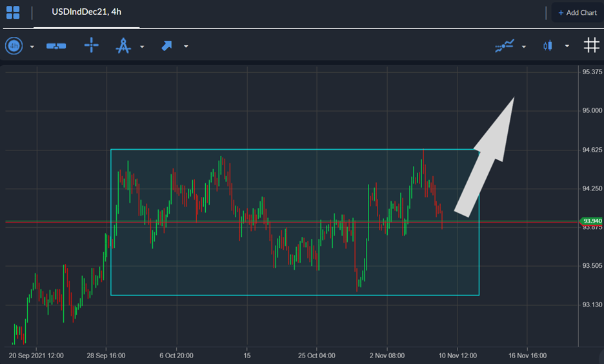The image size is (604, 364).
Task: Click the Add Chart button
Action: [x=578, y=13]
